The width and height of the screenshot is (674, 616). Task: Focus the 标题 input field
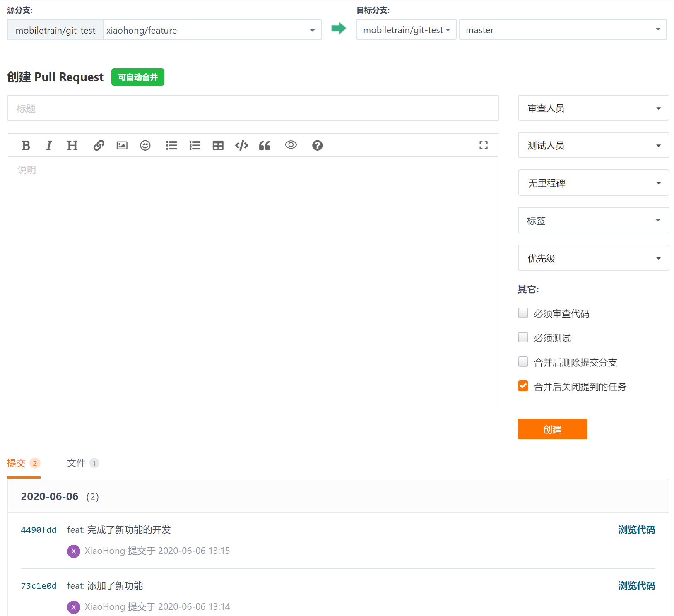click(x=253, y=108)
